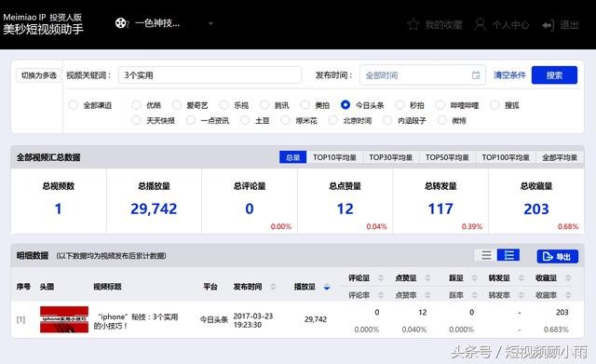This screenshot has height=364, width=596.
Task: Select 微博 radio button
Action: coord(441,120)
